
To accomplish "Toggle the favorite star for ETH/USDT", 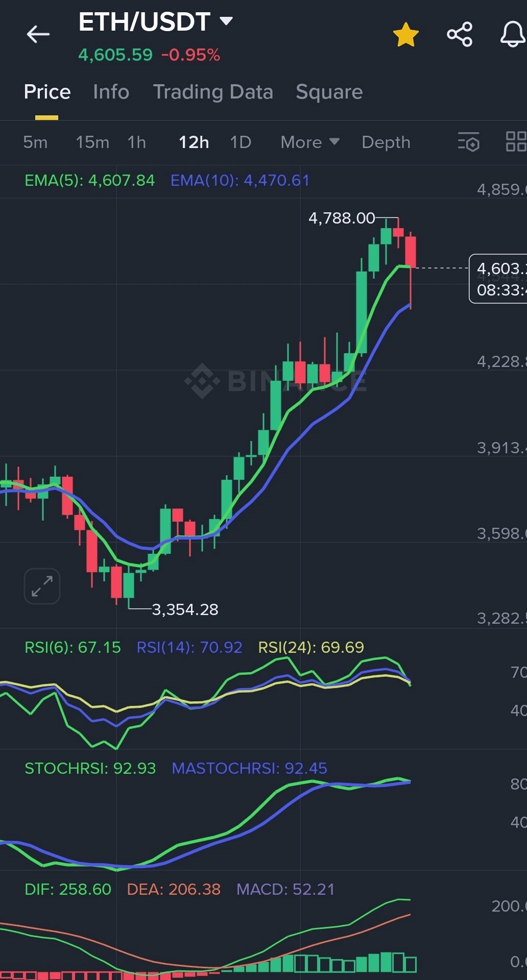I will [x=405, y=35].
